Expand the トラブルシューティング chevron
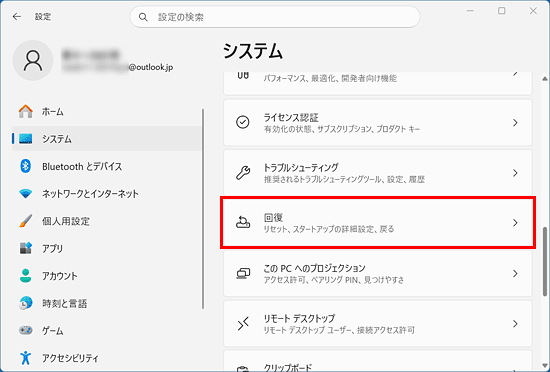 click(x=515, y=173)
